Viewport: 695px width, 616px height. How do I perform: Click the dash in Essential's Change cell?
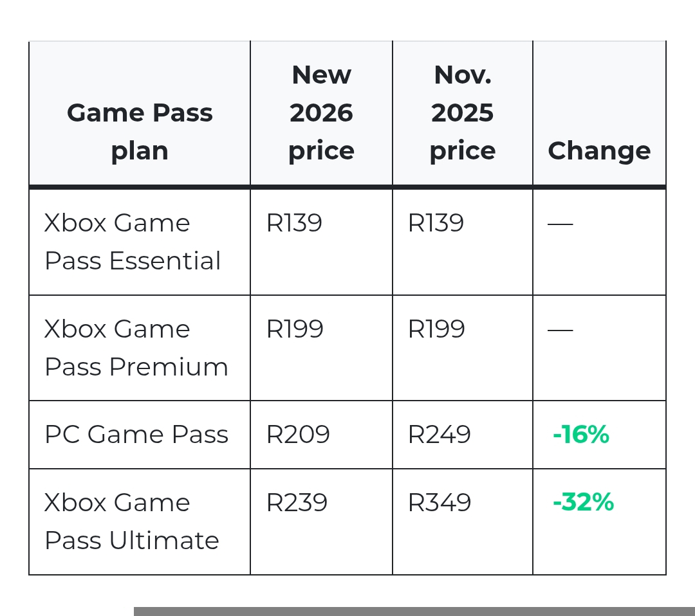tap(560, 224)
